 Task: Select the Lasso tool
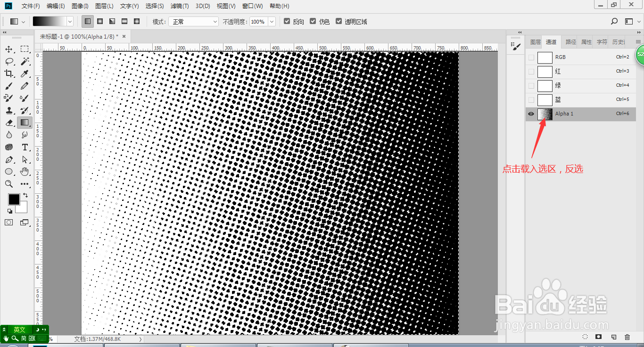[x=9, y=61]
